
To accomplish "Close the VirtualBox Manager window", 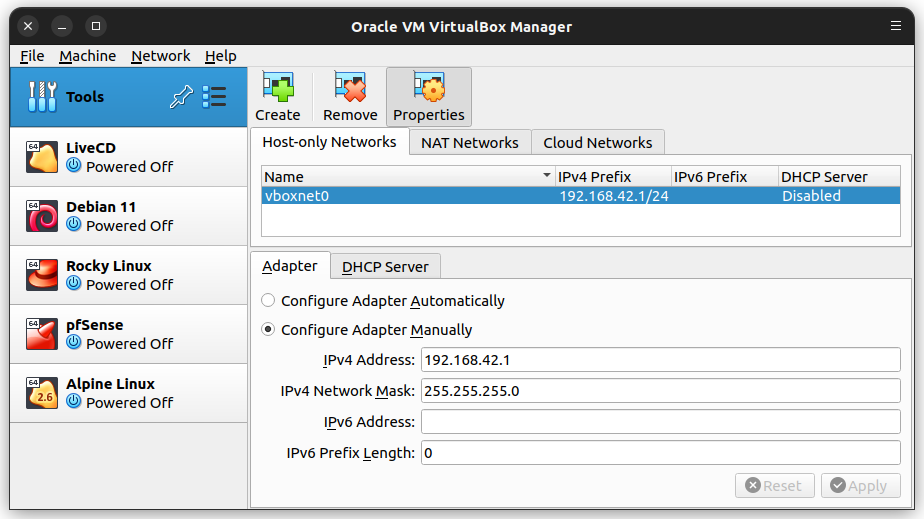I will (28, 26).
